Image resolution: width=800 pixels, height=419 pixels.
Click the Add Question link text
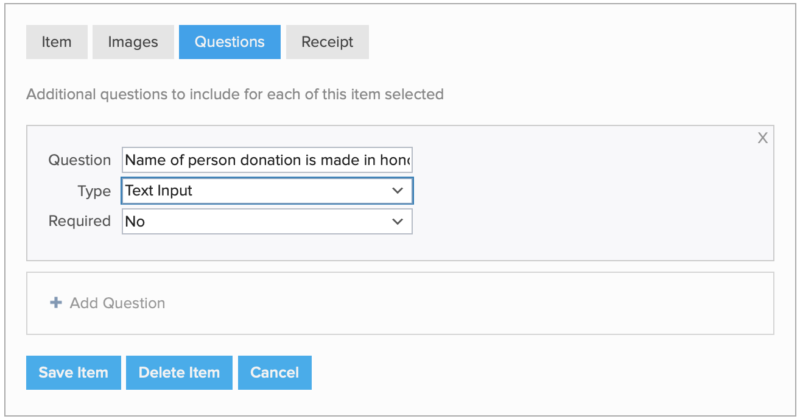[x=117, y=303]
